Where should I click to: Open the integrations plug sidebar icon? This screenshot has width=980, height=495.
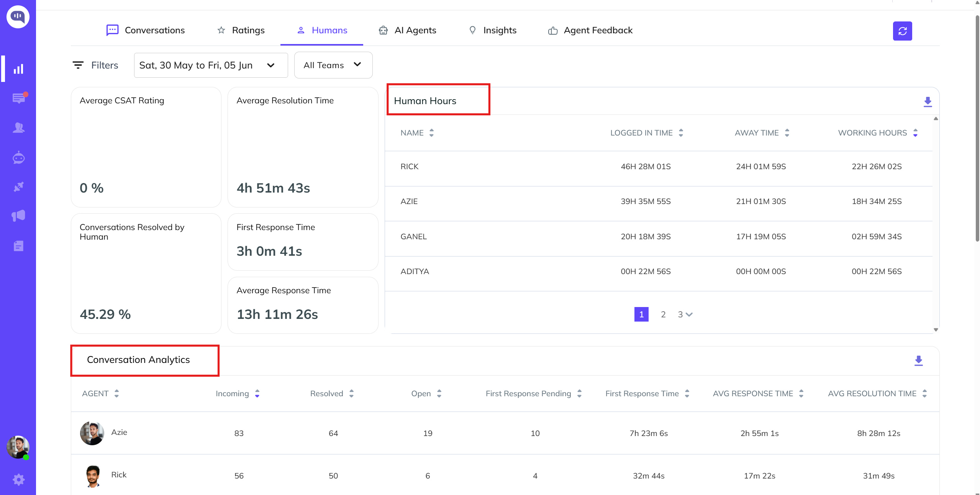pyautogui.click(x=18, y=186)
